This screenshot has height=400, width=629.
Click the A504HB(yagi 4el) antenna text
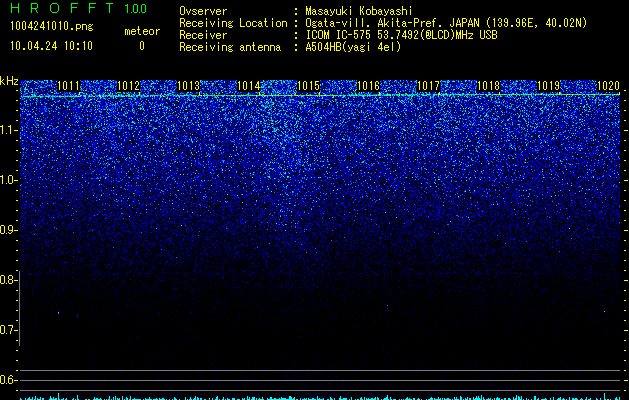click(353, 47)
